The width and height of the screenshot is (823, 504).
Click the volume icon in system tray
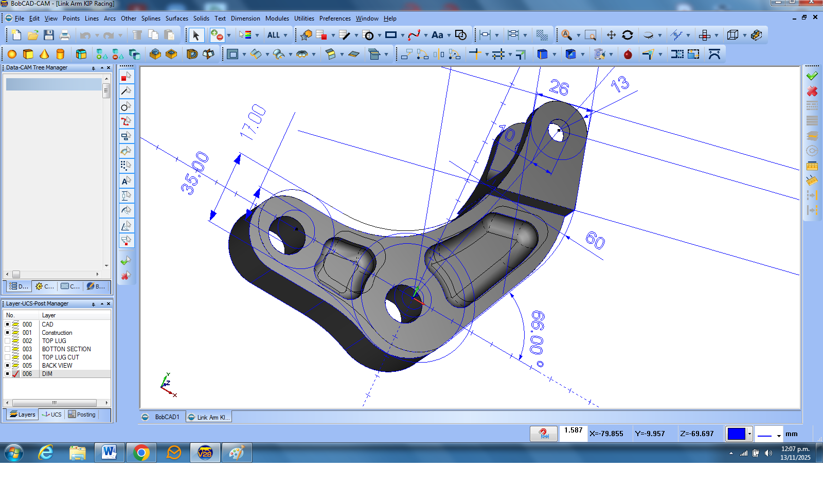pyautogui.click(x=768, y=453)
